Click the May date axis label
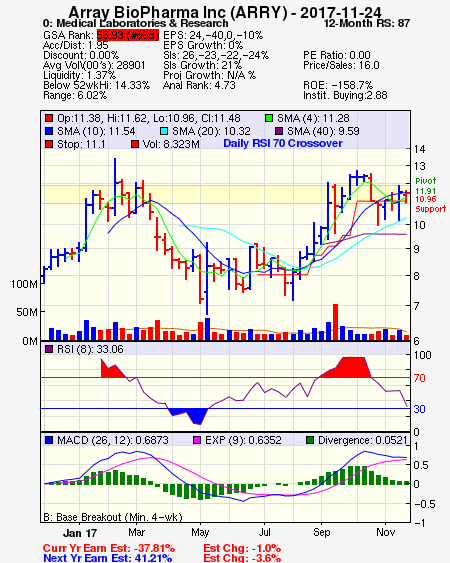450x563 pixels. point(200,532)
